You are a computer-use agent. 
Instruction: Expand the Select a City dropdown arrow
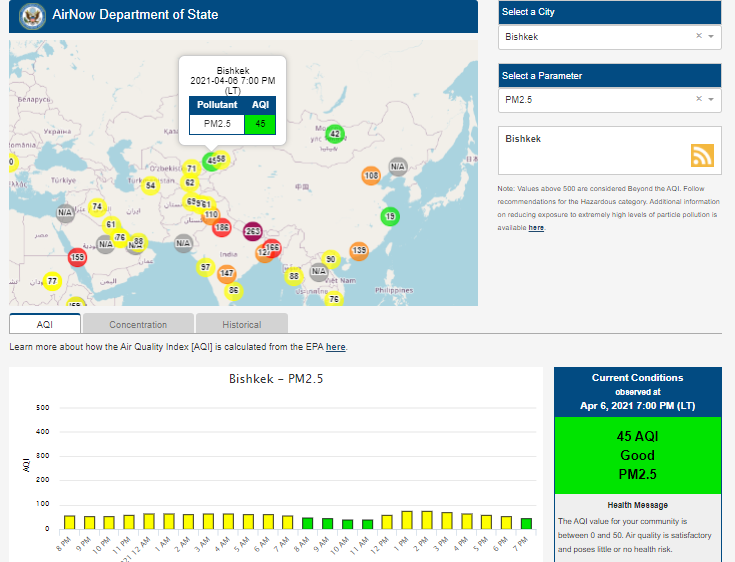[x=711, y=36]
